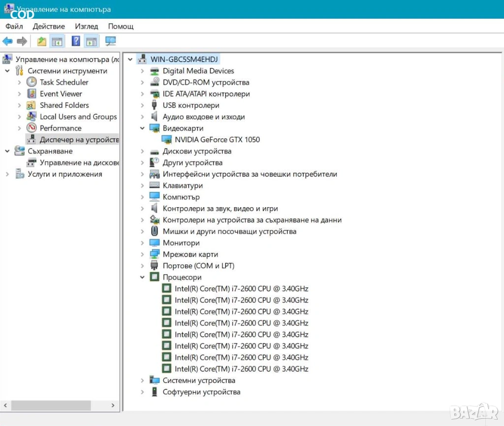Click the Event Viewer icon
The height and width of the screenshot is (426, 504).
(31, 93)
